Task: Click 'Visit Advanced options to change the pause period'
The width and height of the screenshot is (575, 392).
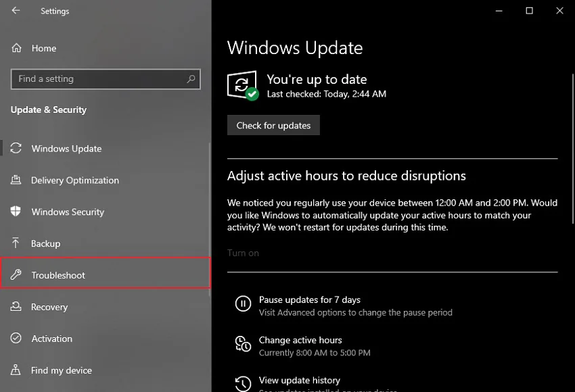Action: pyautogui.click(x=355, y=312)
